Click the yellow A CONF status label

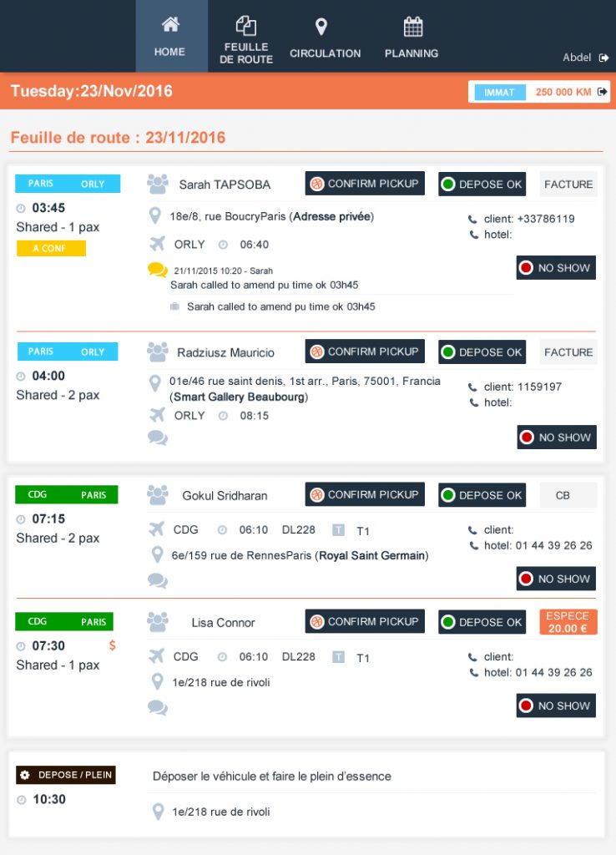click(x=51, y=248)
